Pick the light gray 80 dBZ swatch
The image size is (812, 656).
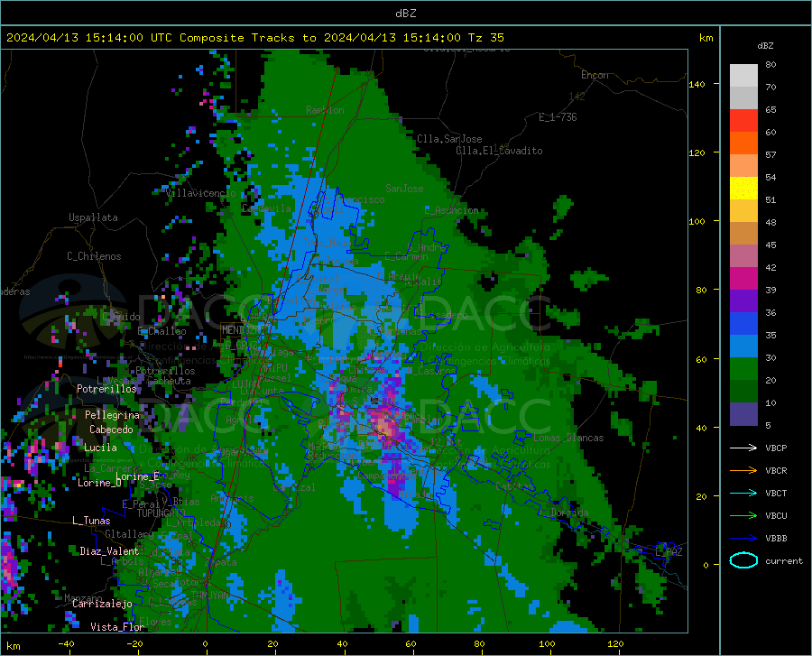click(743, 75)
